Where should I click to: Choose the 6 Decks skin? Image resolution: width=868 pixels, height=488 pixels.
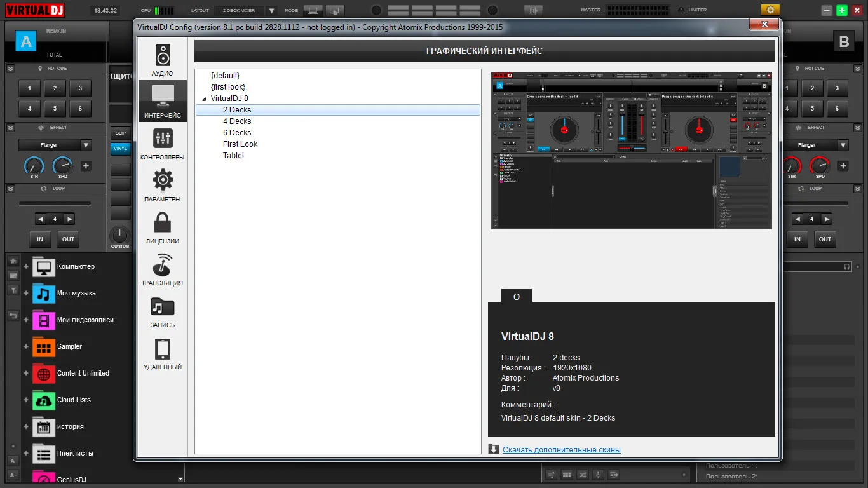pos(237,133)
